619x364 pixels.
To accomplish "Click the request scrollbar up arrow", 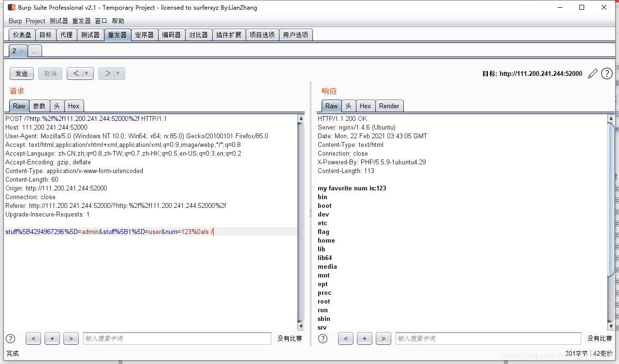I will (x=301, y=118).
